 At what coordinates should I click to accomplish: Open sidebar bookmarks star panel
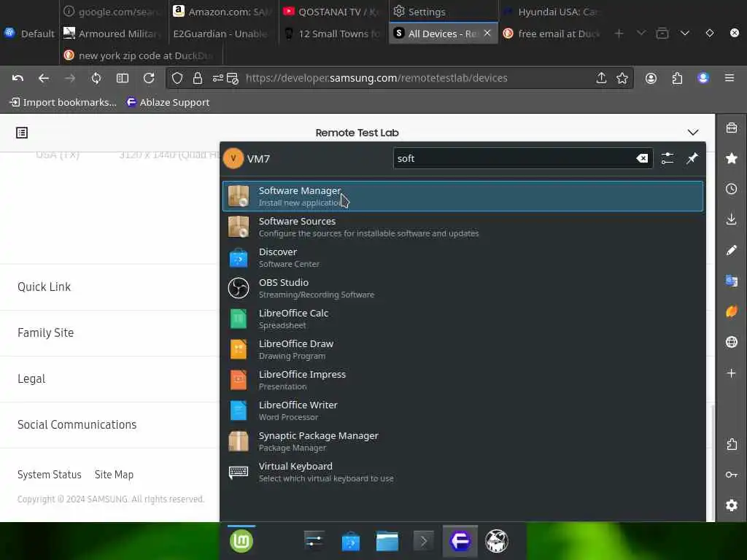(732, 158)
